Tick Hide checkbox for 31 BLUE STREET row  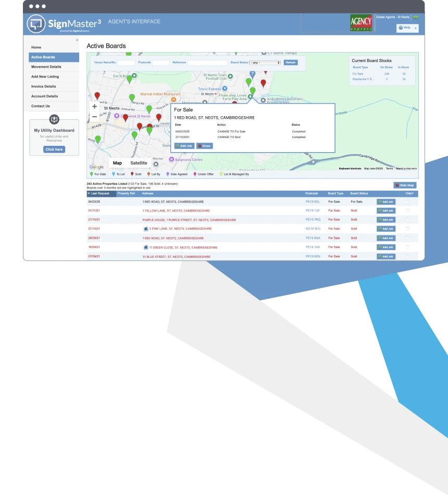coord(407,256)
